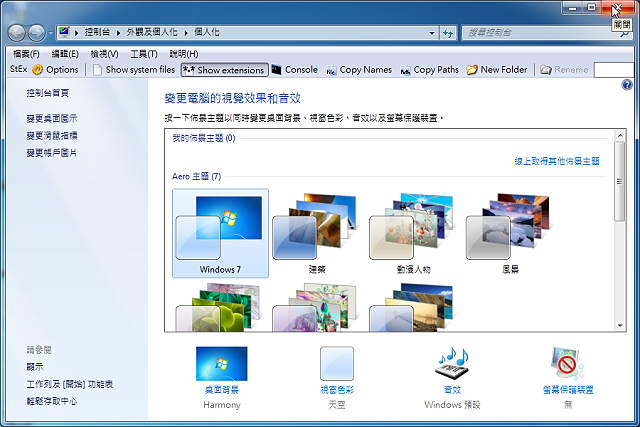The height and width of the screenshot is (427, 640).
Task: Open recent pages dropdown arrow
Action: pyautogui.click(x=50, y=33)
